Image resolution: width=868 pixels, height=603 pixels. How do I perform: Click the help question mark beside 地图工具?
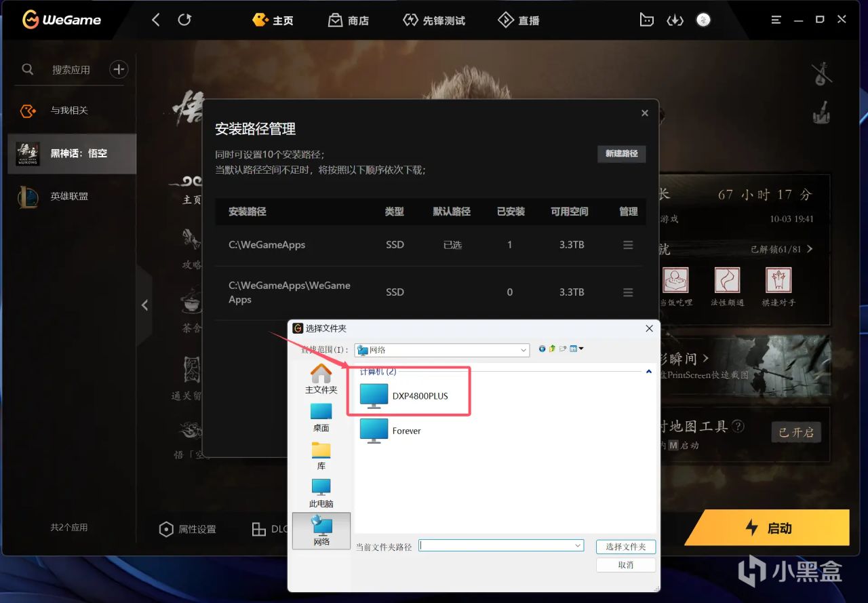(738, 426)
